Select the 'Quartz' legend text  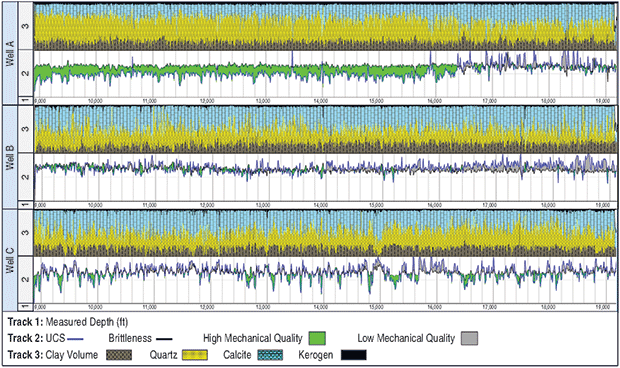click(x=163, y=355)
